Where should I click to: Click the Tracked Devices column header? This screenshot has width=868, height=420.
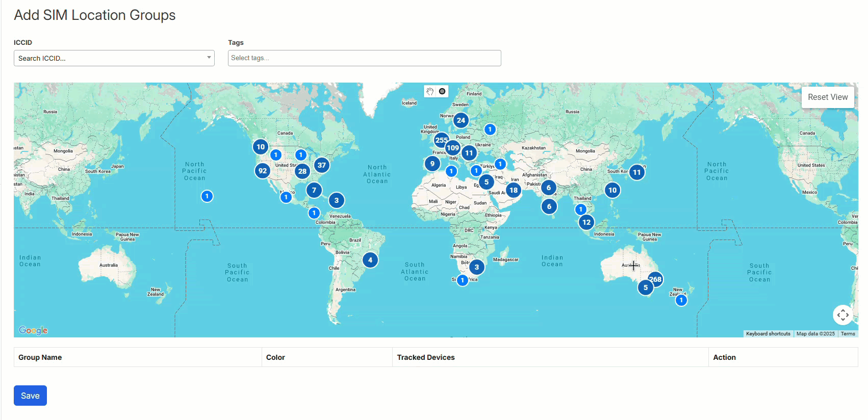426,357
